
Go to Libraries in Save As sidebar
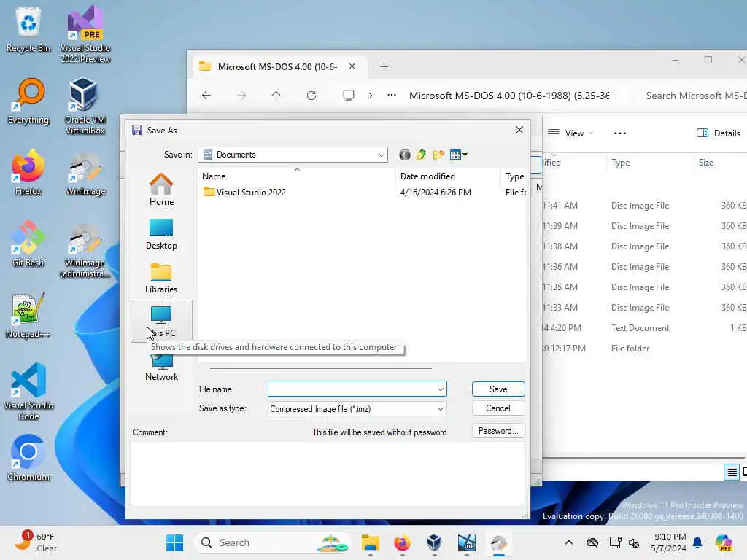click(161, 278)
